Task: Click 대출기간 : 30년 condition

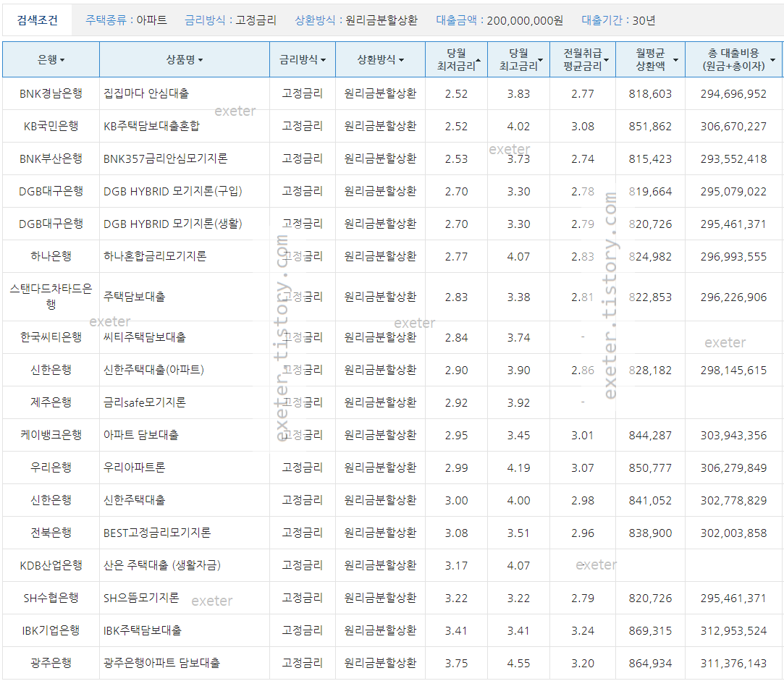Action: (618, 20)
